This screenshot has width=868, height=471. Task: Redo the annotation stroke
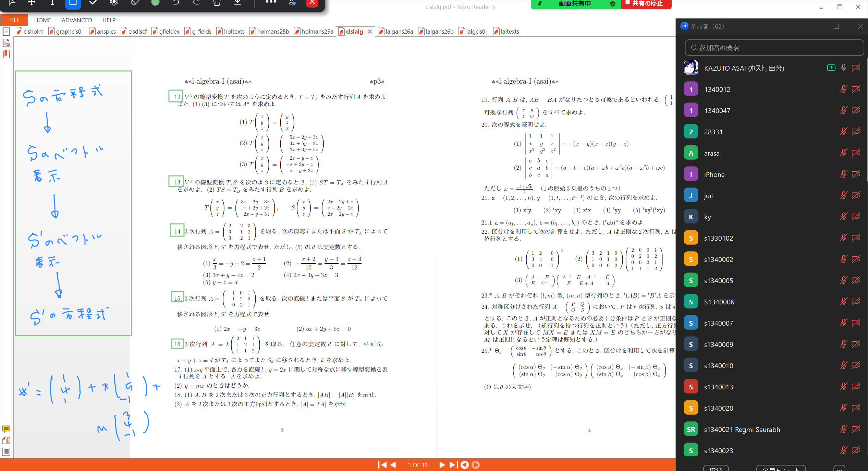[x=196, y=3]
